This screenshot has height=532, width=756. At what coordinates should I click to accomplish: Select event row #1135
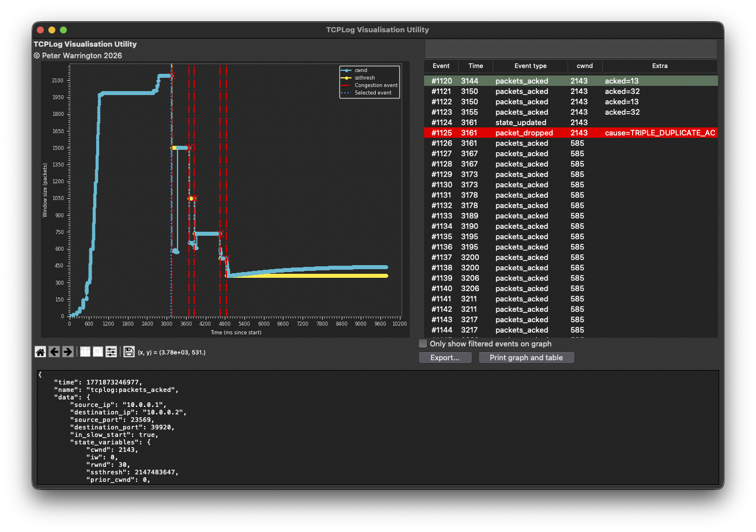coord(571,237)
